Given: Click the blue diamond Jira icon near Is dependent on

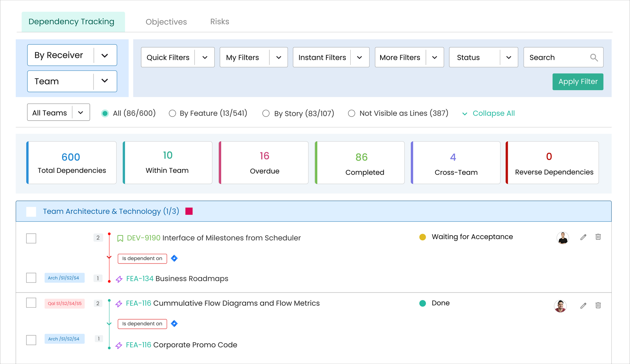Looking at the screenshot, I should click(174, 259).
